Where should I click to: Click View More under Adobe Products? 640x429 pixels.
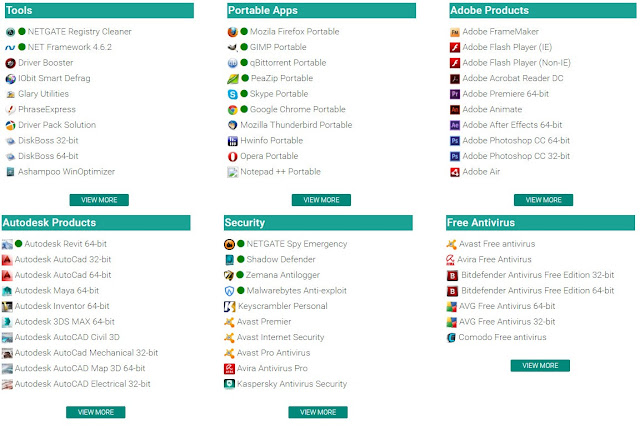[x=543, y=200]
